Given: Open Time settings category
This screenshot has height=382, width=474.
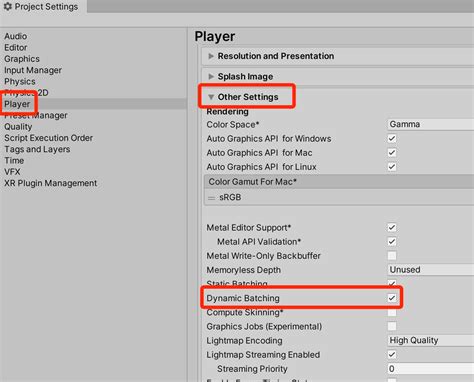Looking at the screenshot, I should pyautogui.click(x=14, y=160).
